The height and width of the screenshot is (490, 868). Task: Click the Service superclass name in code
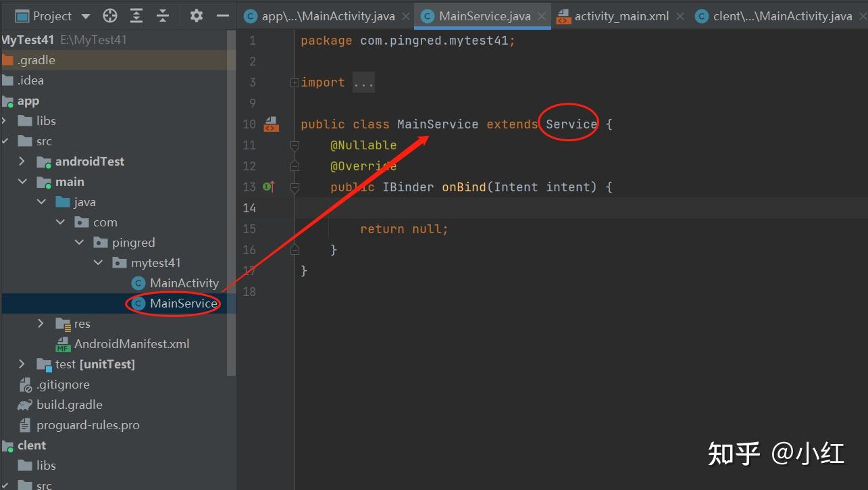(x=571, y=124)
